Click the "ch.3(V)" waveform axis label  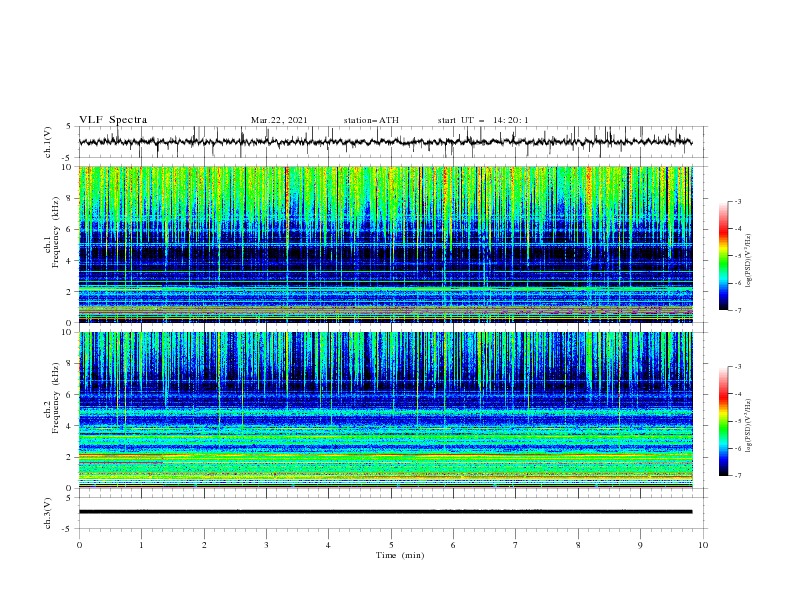point(48,513)
